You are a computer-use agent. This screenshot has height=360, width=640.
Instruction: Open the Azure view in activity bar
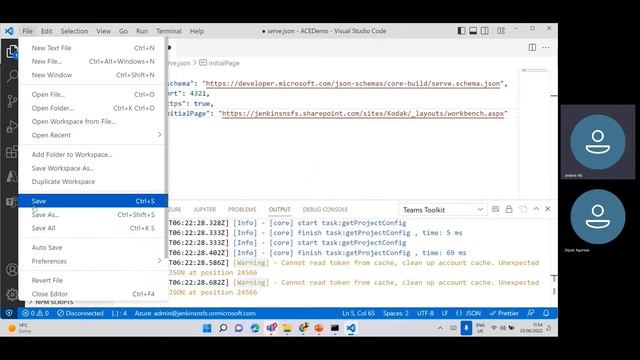coord(11,177)
